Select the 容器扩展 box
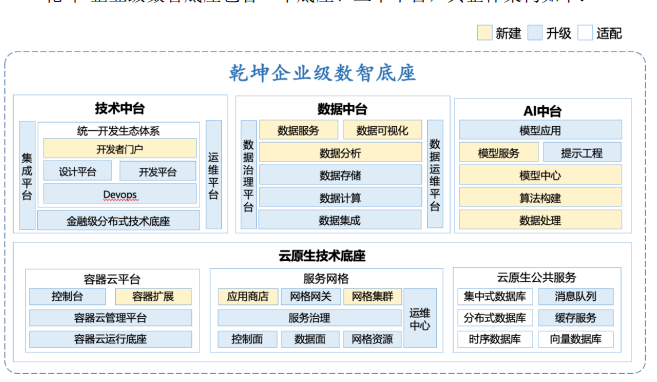The image size is (657, 382). [153, 297]
